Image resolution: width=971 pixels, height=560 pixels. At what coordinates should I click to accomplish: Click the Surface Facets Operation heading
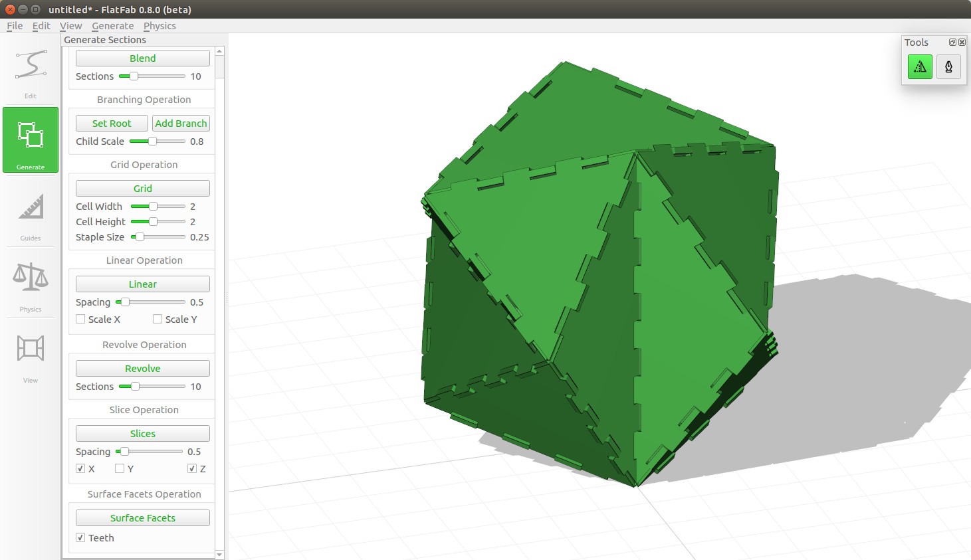144,494
